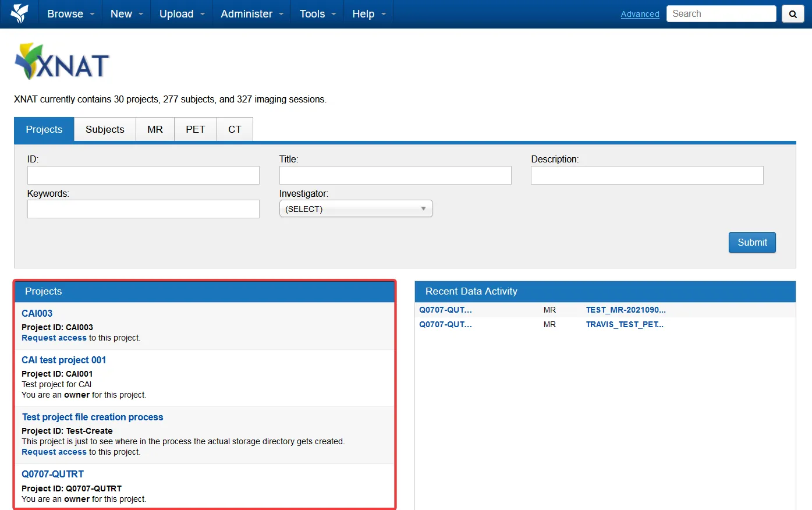Click the ID input field
This screenshot has width=812, height=510.
(143, 175)
